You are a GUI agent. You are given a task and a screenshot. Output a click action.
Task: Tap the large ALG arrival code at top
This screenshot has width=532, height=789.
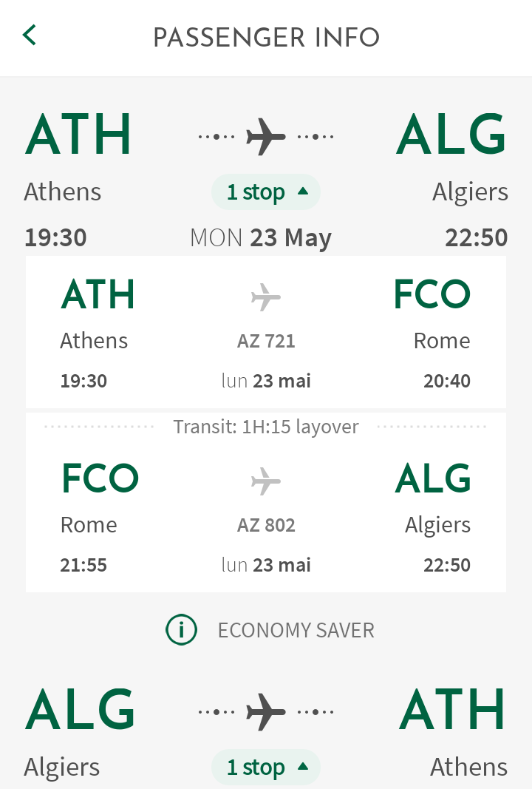coord(451,135)
